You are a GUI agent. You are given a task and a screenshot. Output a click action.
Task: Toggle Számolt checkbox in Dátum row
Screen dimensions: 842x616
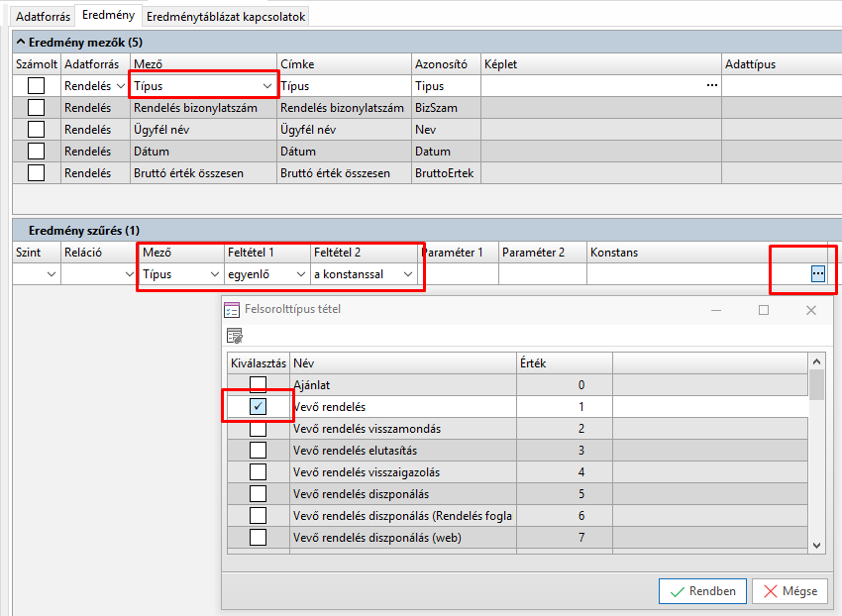(36, 152)
